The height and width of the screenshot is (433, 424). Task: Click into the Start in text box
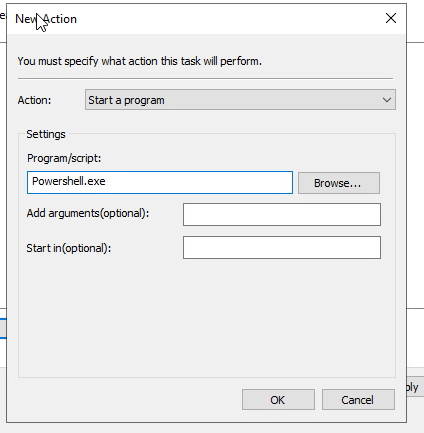[282, 248]
